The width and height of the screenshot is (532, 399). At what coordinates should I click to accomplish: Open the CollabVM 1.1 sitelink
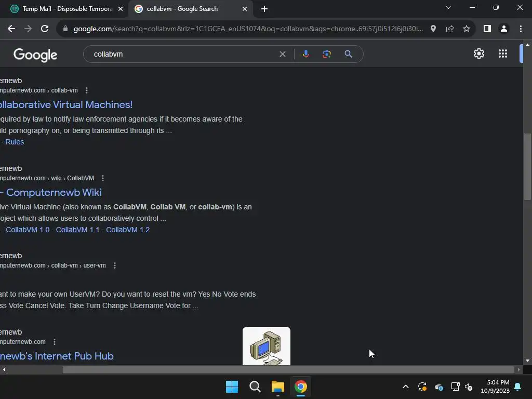[78, 230]
